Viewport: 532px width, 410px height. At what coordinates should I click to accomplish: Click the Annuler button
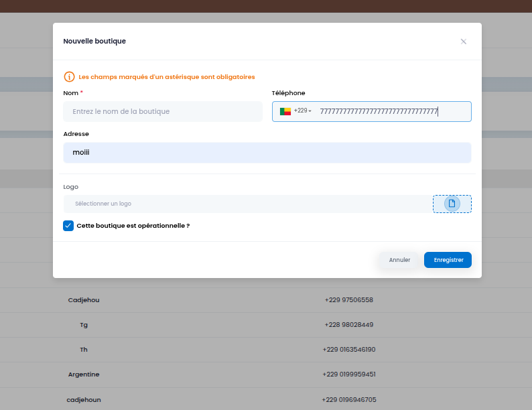(x=399, y=260)
